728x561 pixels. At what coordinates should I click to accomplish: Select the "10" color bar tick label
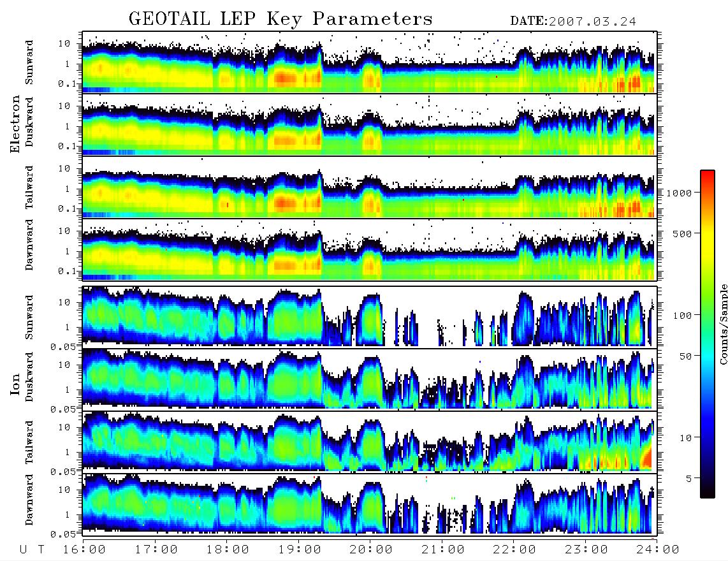pyautogui.click(x=685, y=437)
